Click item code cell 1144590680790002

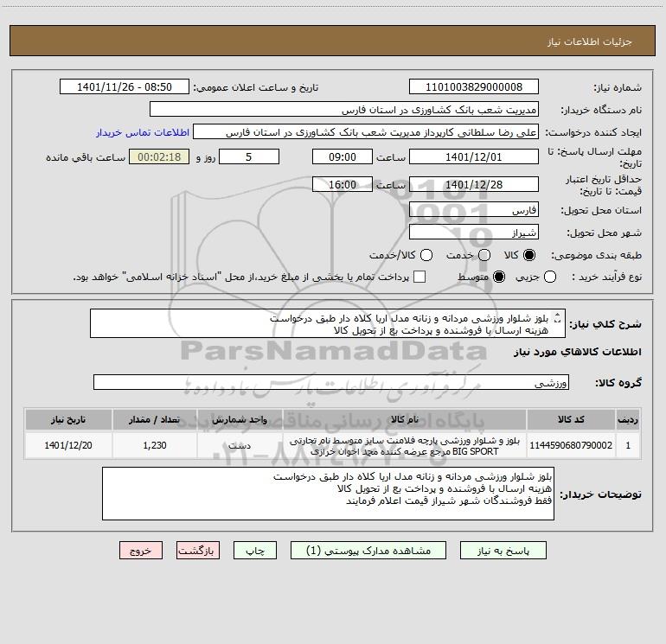pyautogui.click(x=571, y=445)
